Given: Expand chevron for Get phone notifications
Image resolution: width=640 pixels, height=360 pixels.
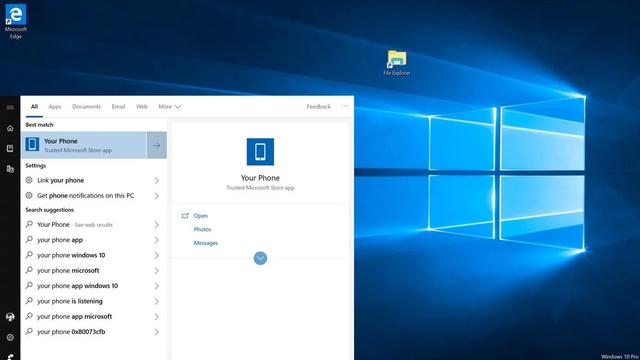Looking at the screenshot, I should tap(156, 196).
